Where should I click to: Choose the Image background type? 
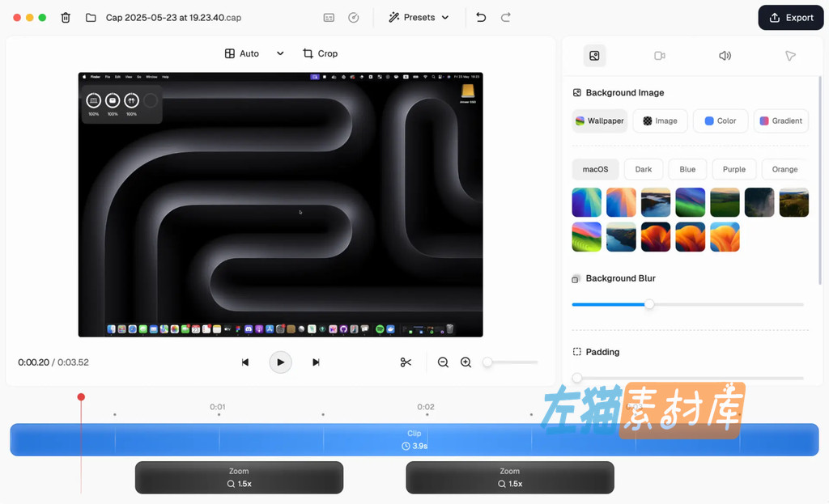(660, 121)
